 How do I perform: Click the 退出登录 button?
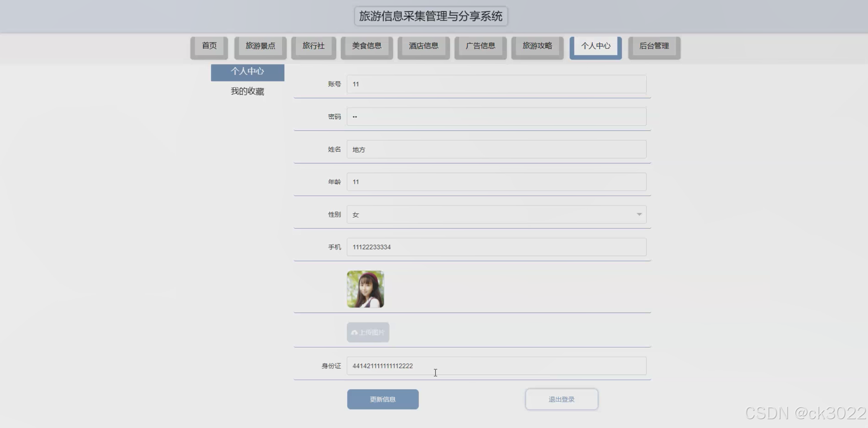pyautogui.click(x=561, y=399)
